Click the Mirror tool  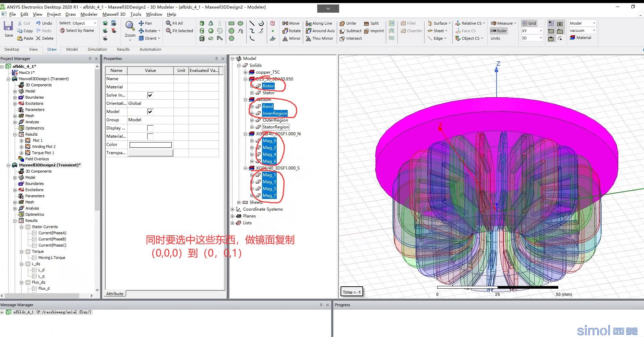pyautogui.click(x=291, y=38)
